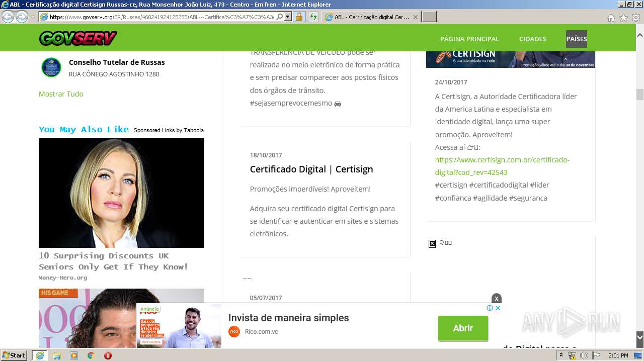This screenshot has width=644, height=362.
Task: Open Invista de maneira simples ad headline
Action: 288,318
